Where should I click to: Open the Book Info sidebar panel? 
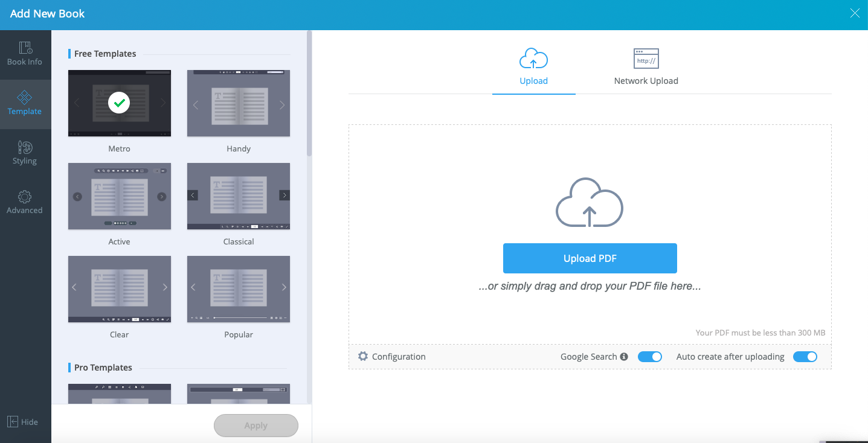coord(25,53)
